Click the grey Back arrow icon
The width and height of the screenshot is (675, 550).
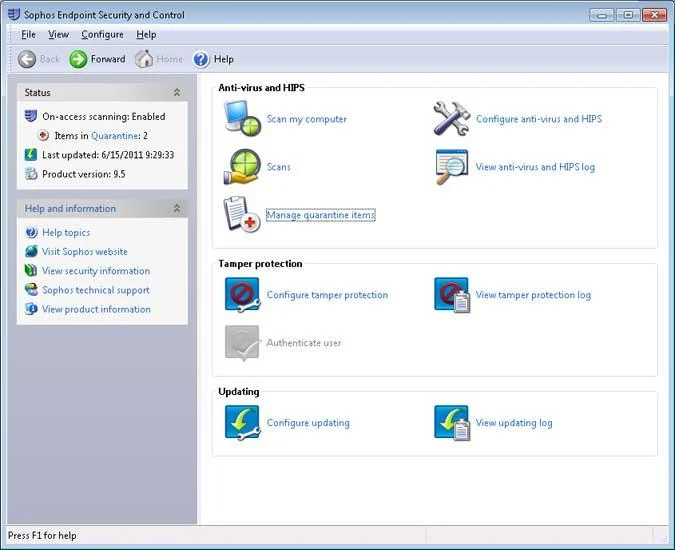point(27,59)
